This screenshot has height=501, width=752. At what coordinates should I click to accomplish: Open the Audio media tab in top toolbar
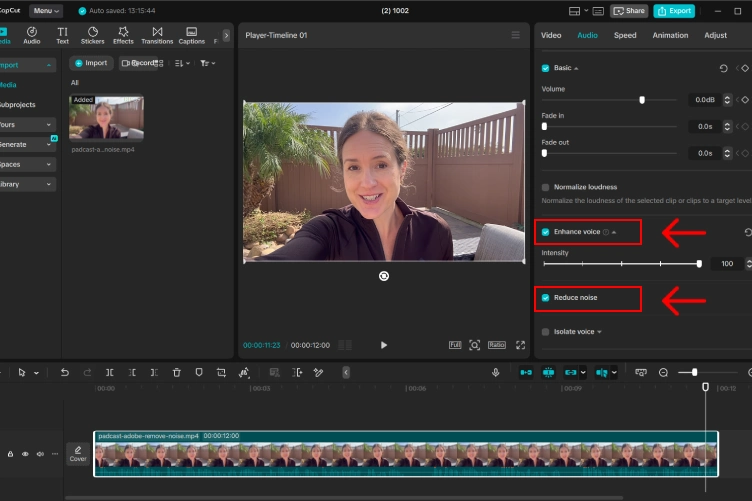(32, 35)
